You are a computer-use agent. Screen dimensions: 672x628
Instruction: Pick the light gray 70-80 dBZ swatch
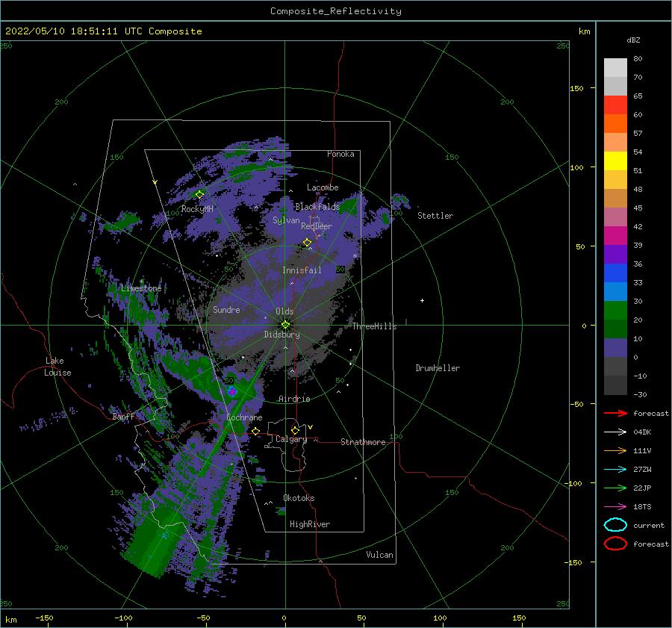tap(615, 67)
